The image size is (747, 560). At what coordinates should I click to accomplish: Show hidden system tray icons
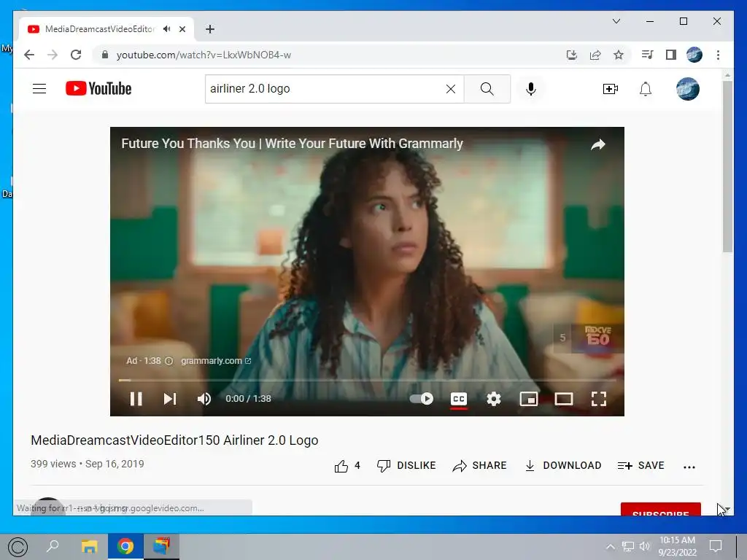611,547
